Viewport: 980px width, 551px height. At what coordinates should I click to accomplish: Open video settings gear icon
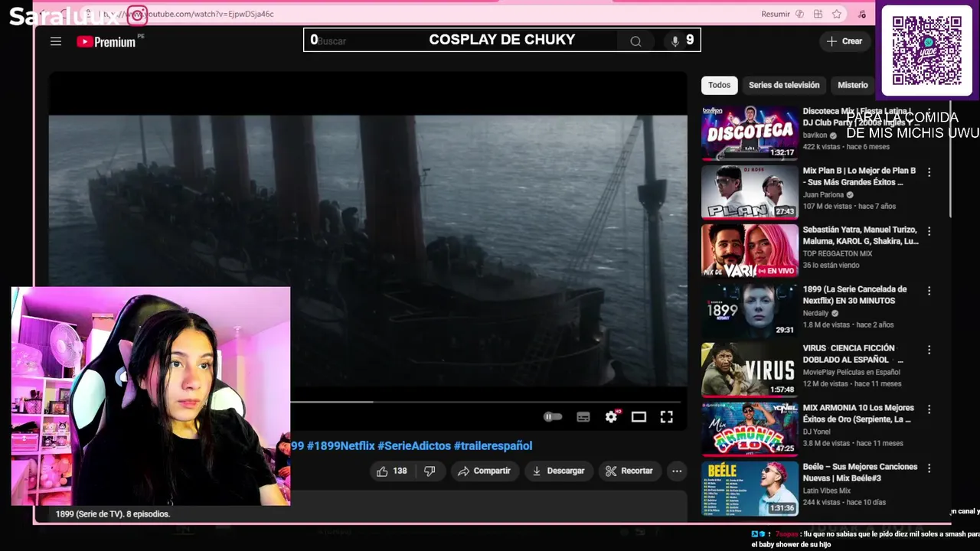pos(611,417)
